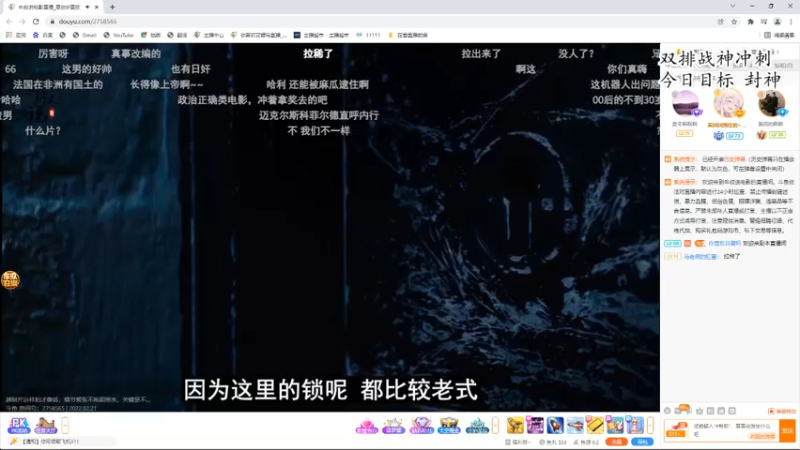
Task: Open chat messages with 99+ badge
Action: pyautogui.click(x=680, y=410)
